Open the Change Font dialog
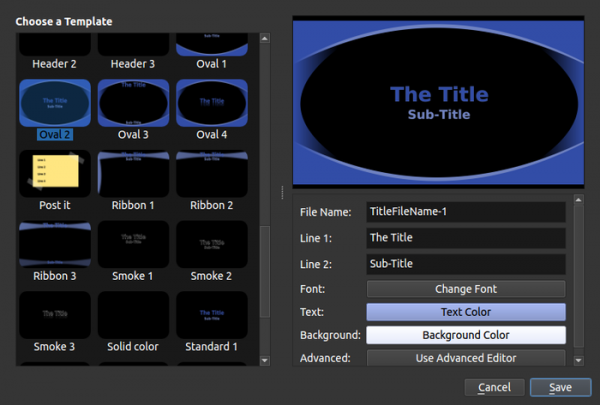This screenshot has height=405, width=600. click(465, 289)
